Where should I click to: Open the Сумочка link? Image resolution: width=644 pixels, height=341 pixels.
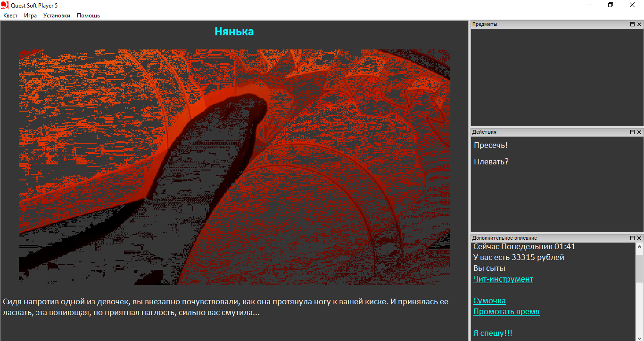click(x=489, y=301)
